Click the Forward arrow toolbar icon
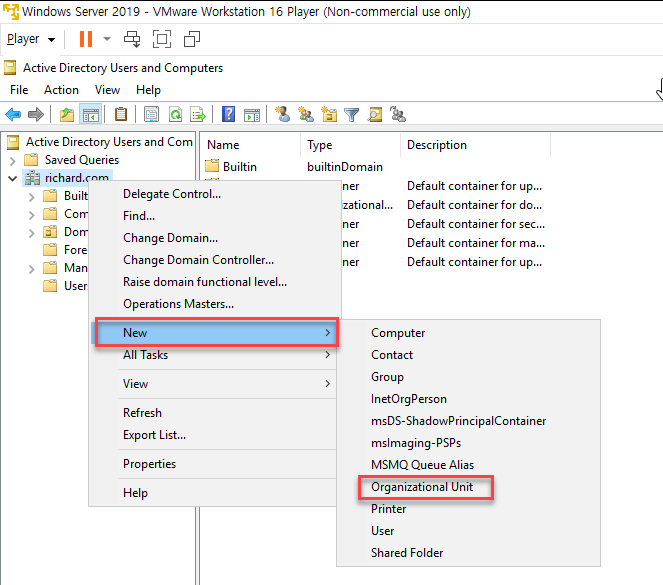 (36, 114)
